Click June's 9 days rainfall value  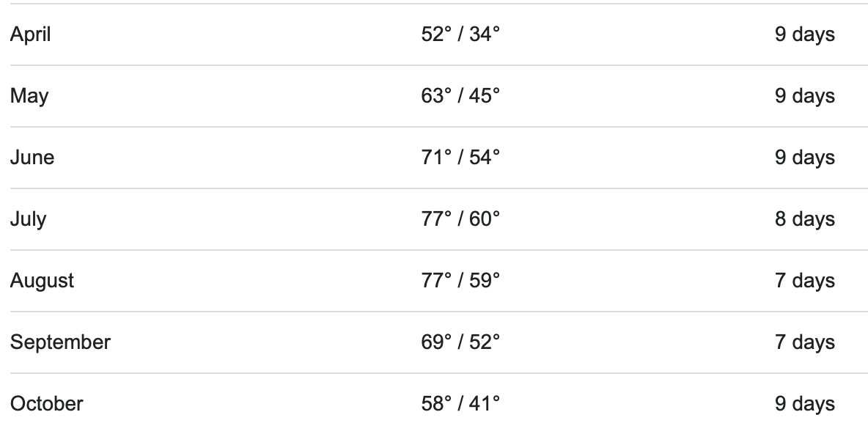(x=805, y=158)
